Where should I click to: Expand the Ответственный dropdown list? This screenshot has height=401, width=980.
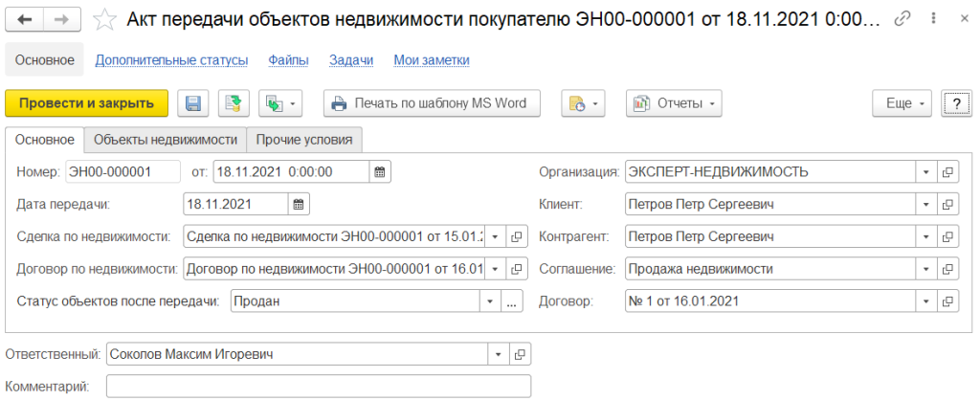click(x=499, y=355)
